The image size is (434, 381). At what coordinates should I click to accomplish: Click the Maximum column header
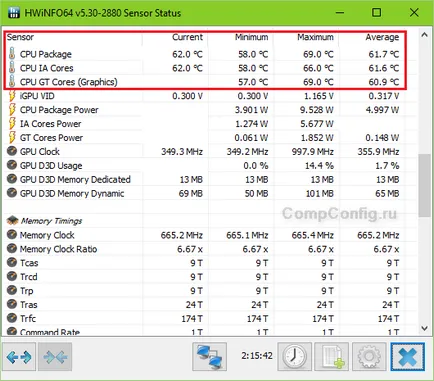[x=315, y=37]
